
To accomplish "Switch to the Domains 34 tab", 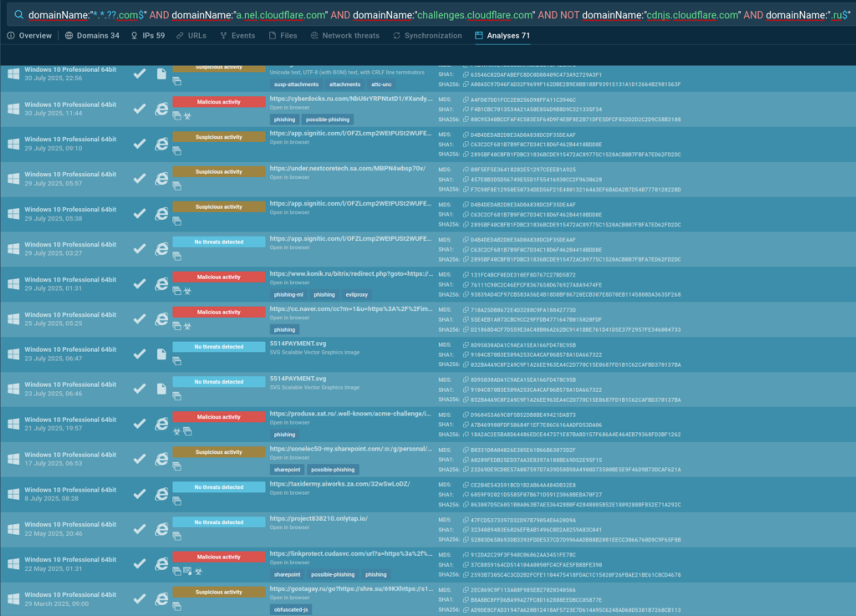I will [92, 36].
